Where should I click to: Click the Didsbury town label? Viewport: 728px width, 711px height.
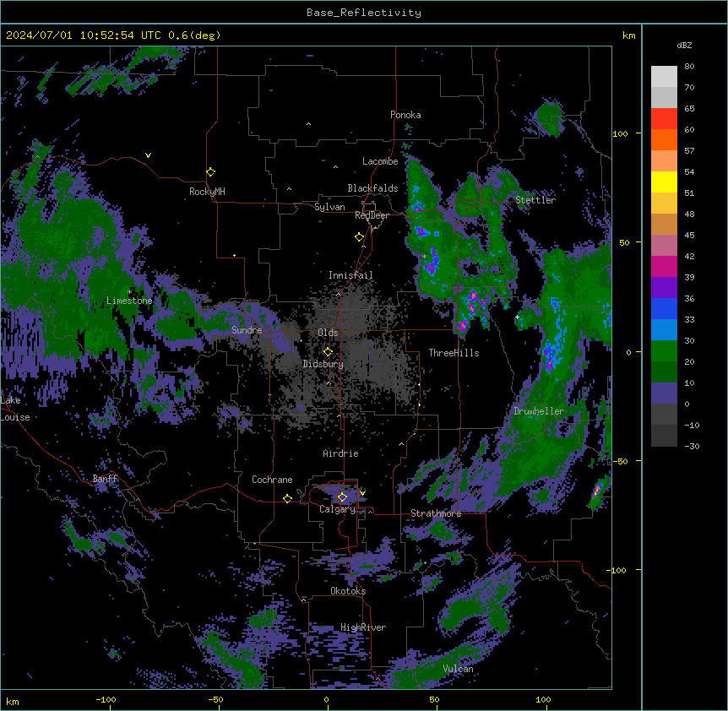323,364
